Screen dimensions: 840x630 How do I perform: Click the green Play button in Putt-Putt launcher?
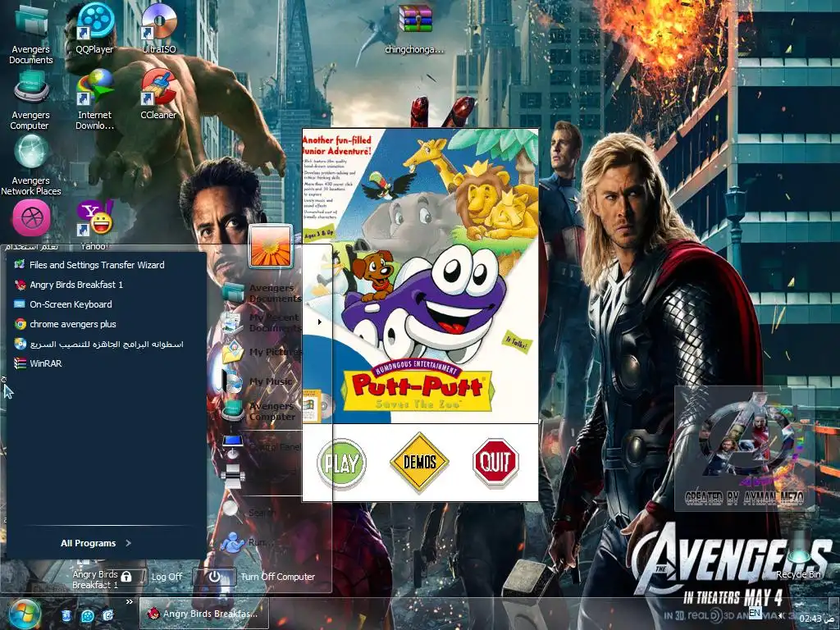tap(341, 463)
